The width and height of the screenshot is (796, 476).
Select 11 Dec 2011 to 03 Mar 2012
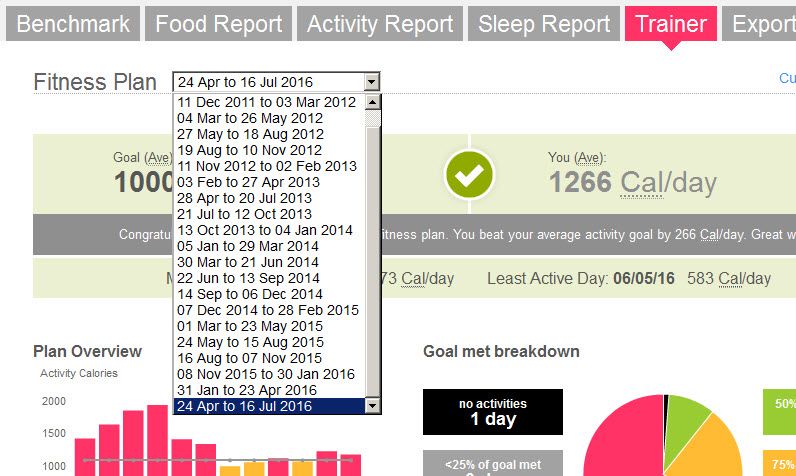tap(266, 102)
